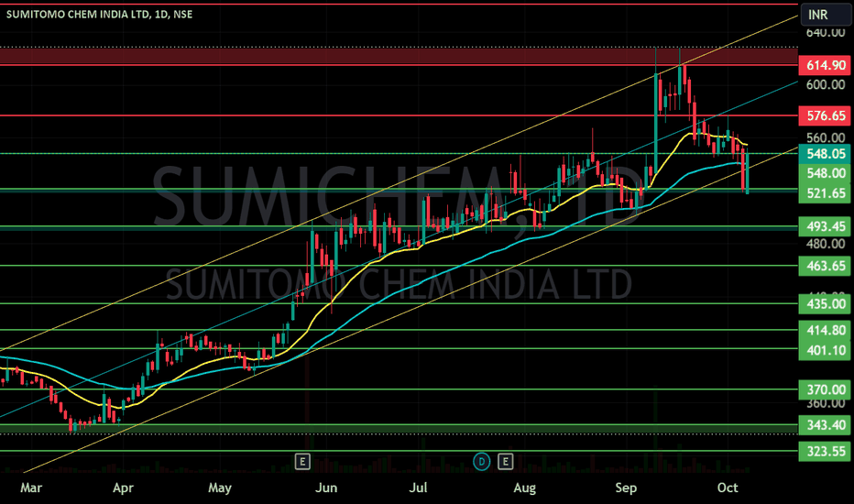Click the Oct label on time axis
Viewport: 854px width, 504px height.
pyautogui.click(x=728, y=488)
